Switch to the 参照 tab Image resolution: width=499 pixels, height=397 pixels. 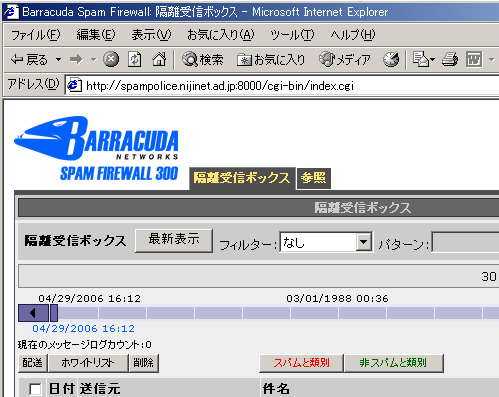coord(313,178)
